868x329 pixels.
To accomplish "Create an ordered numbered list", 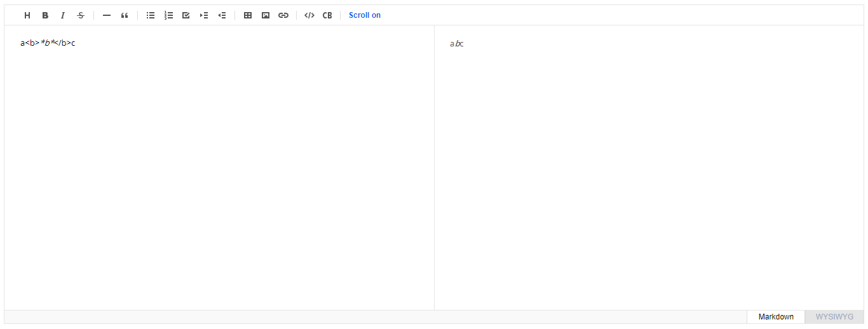I will pos(168,15).
